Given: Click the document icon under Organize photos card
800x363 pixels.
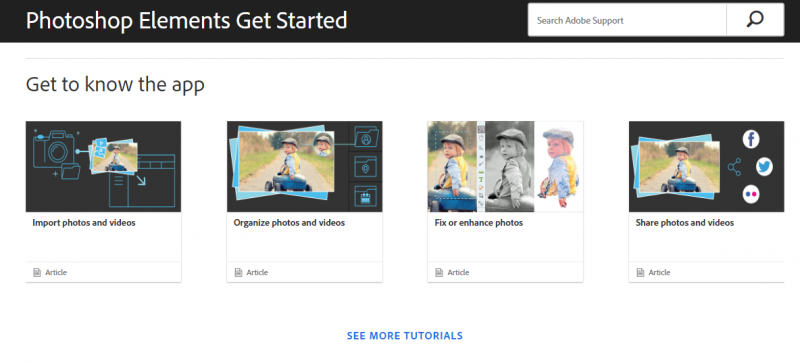Looking at the screenshot, I should tap(238, 273).
